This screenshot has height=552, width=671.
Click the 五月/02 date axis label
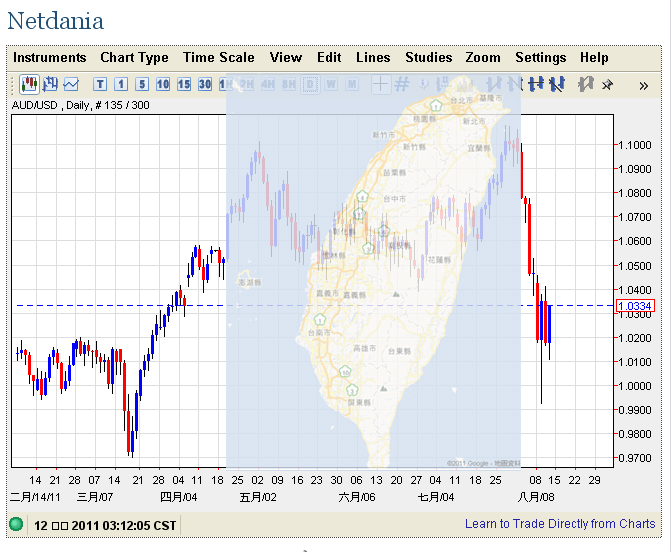[x=258, y=497]
